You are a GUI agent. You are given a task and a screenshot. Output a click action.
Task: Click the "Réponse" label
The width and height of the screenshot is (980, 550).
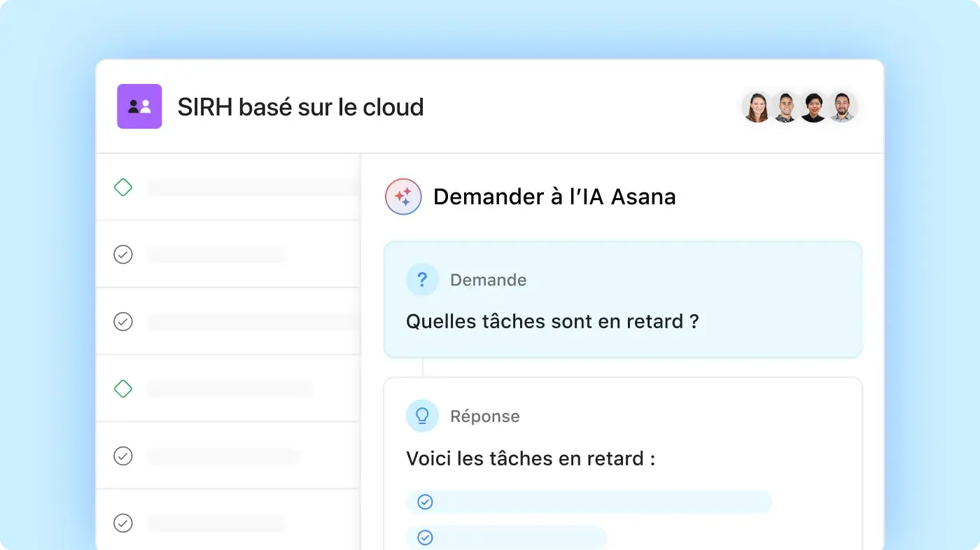(484, 416)
